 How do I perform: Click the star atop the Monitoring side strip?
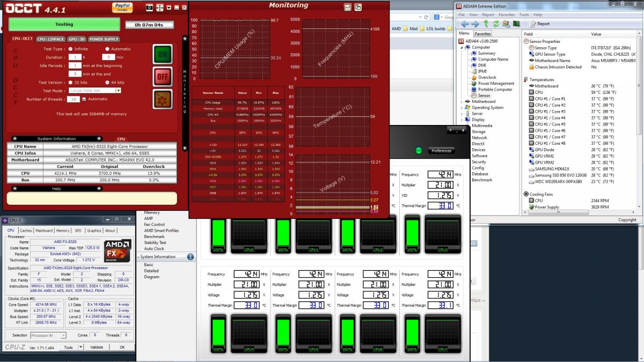click(185, 38)
